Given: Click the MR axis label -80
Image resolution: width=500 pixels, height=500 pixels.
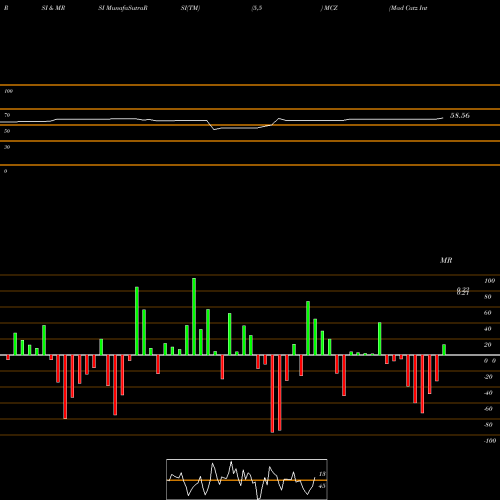Looking at the screenshot, I should point(488,425).
